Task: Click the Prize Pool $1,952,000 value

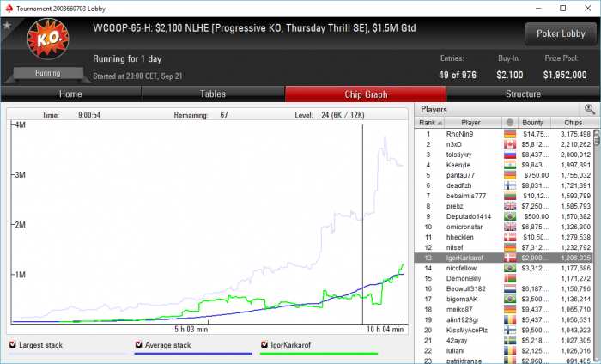Action: coord(565,75)
